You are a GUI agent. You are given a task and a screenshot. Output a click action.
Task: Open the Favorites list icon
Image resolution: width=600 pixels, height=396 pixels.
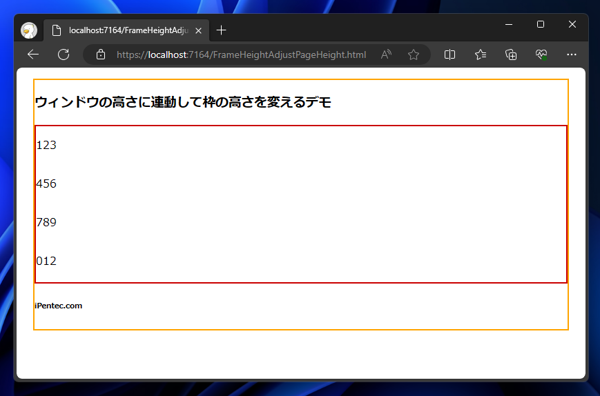pos(480,55)
